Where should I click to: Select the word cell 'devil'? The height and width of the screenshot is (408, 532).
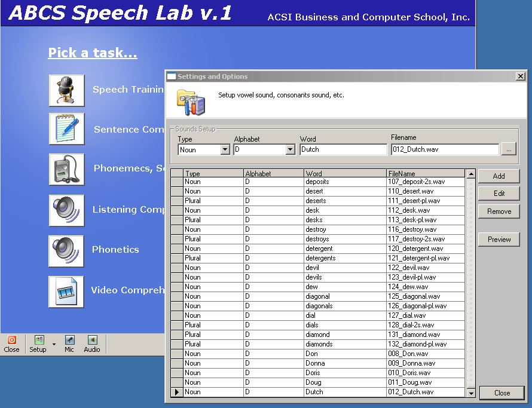[x=345, y=268]
